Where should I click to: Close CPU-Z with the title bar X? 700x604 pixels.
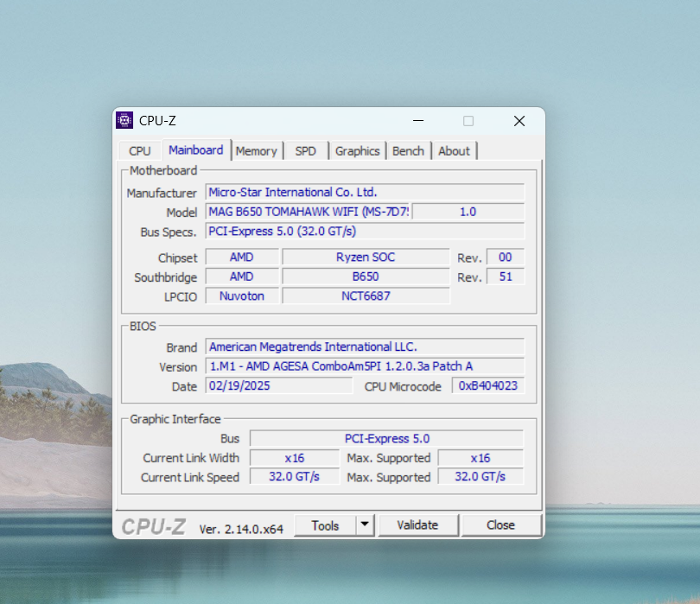(x=519, y=121)
